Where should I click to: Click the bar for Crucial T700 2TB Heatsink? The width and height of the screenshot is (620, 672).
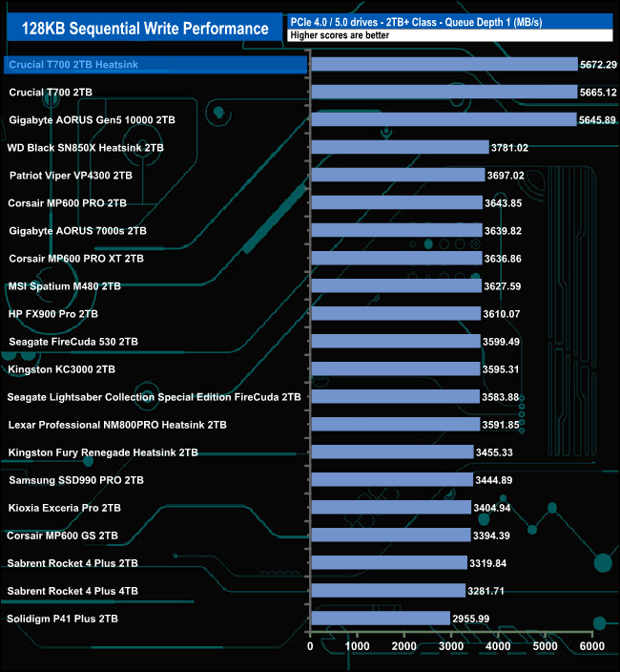coord(444,64)
